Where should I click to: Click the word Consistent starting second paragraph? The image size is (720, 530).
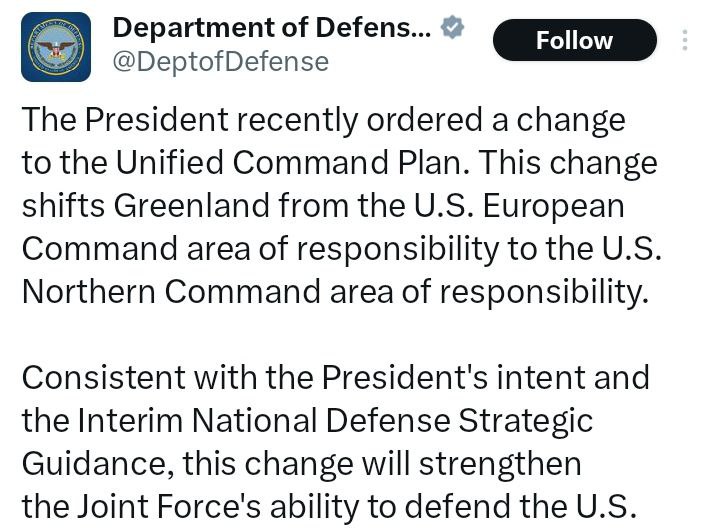tap(103, 378)
